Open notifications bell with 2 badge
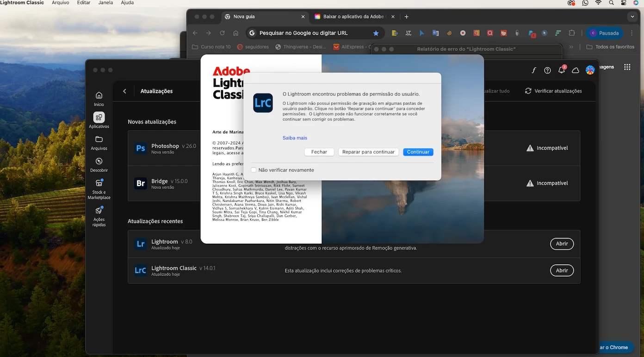This screenshot has height=357, width=644. click(562, 70)
